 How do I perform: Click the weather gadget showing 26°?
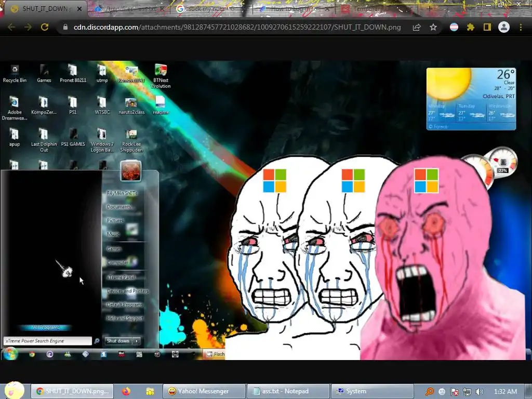coord(471,99)
